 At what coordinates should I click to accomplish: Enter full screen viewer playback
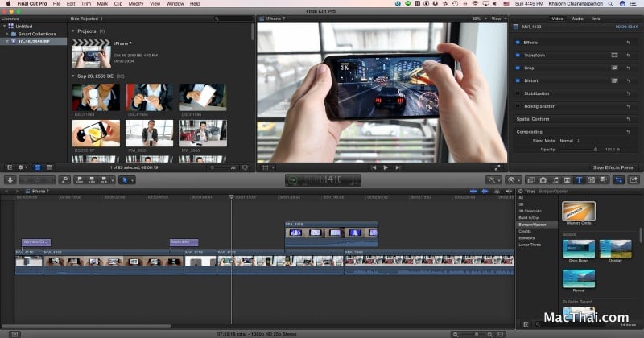click(x=497, y=167)
